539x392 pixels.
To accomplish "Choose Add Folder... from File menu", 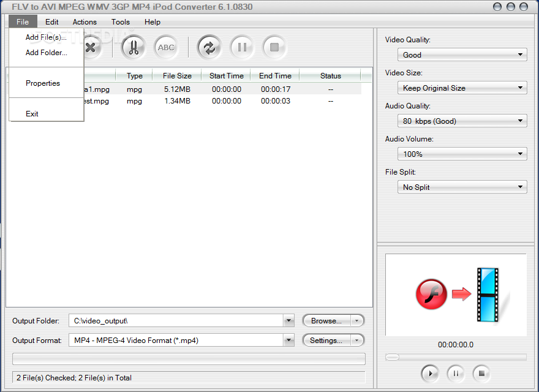I will (x=46, y=52).
